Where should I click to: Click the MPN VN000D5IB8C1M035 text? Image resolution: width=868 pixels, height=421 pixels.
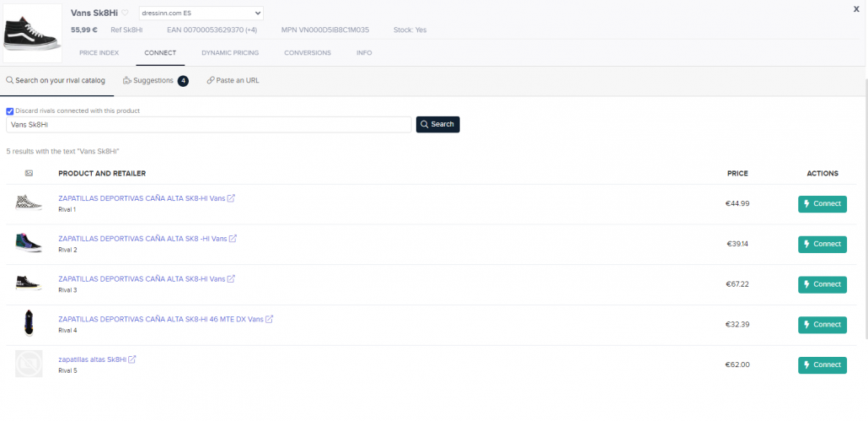[x=325, y=30]
